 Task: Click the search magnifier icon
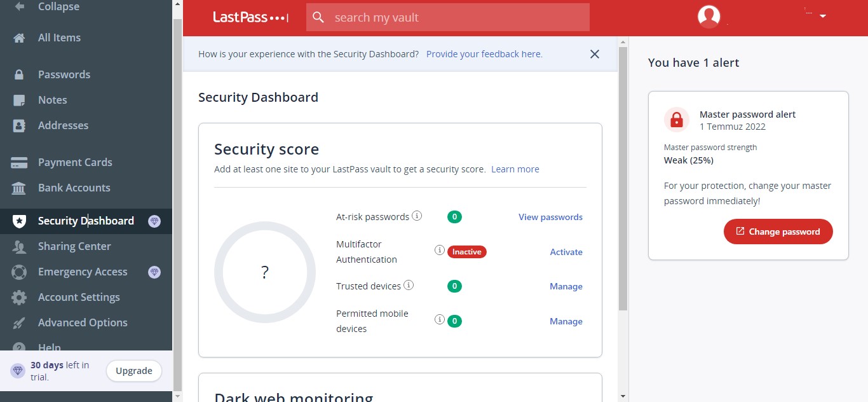318,18
